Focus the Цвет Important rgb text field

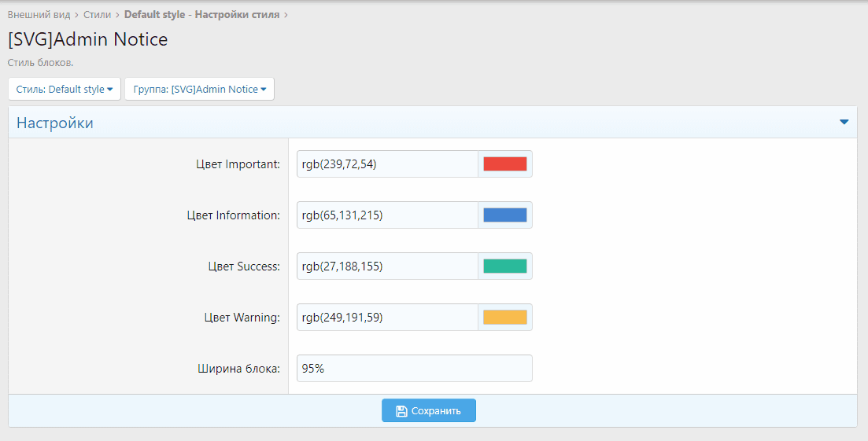(x=386, y=164)
